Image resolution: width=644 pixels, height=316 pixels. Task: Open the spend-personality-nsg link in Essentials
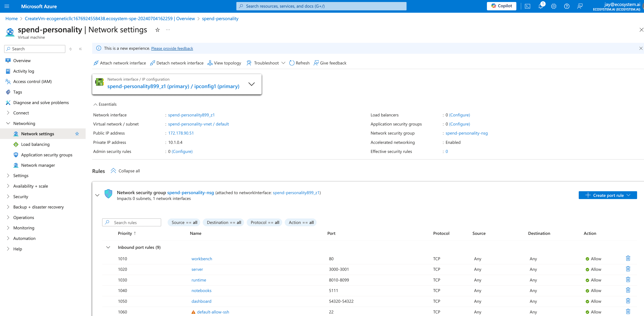[466, 133]
